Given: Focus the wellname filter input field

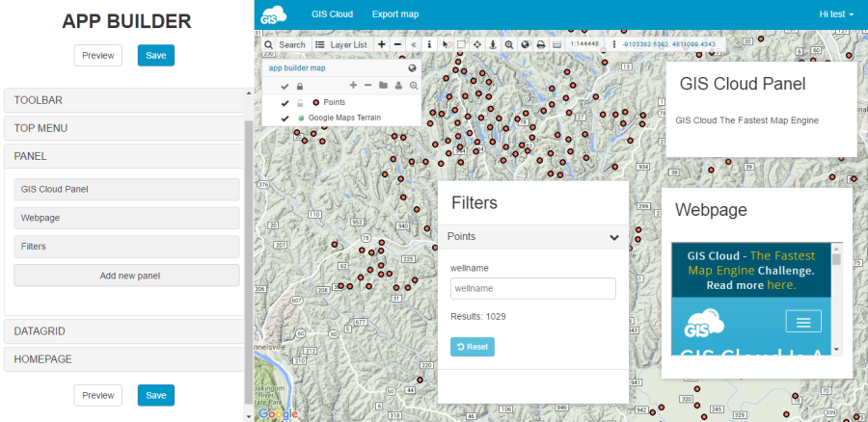Looking at the screenshot, I should click(533, 289).
